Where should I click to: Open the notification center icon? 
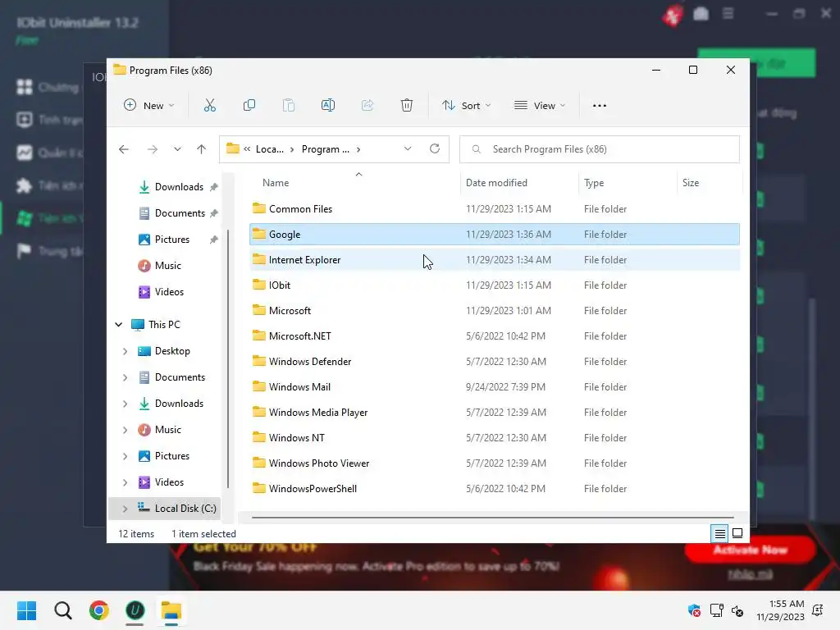click(x=818, y=610)
